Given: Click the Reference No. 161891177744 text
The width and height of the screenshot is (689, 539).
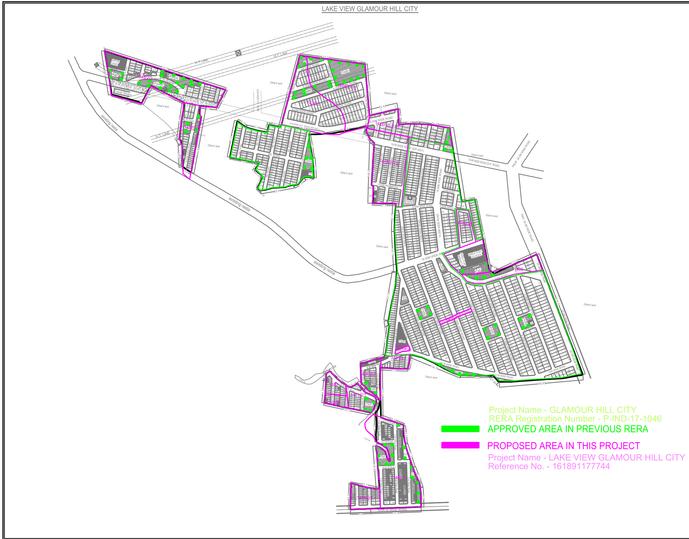Looking at the screenshot, I should 535,466.
